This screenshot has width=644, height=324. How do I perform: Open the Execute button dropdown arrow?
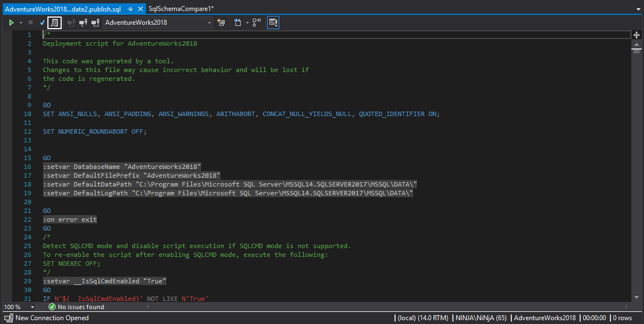[x=20, y=23]
